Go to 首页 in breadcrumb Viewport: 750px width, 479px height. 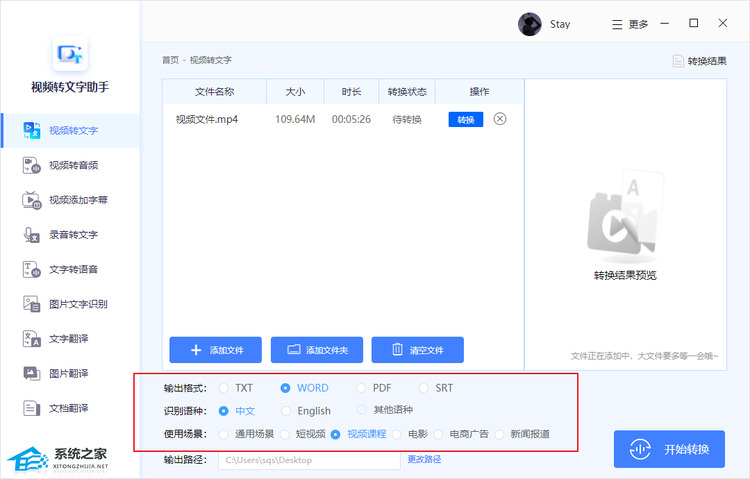[x=170, y=60]
